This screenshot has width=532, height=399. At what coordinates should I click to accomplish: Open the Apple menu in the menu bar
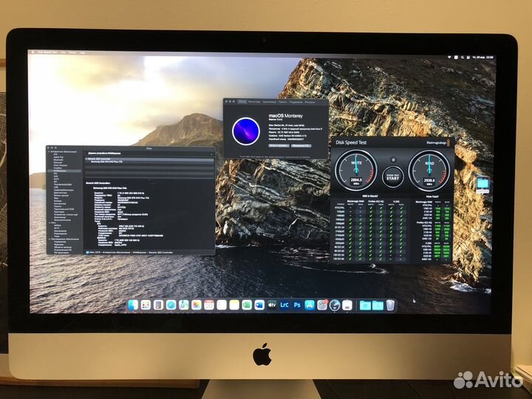click(x=33, y=52)
